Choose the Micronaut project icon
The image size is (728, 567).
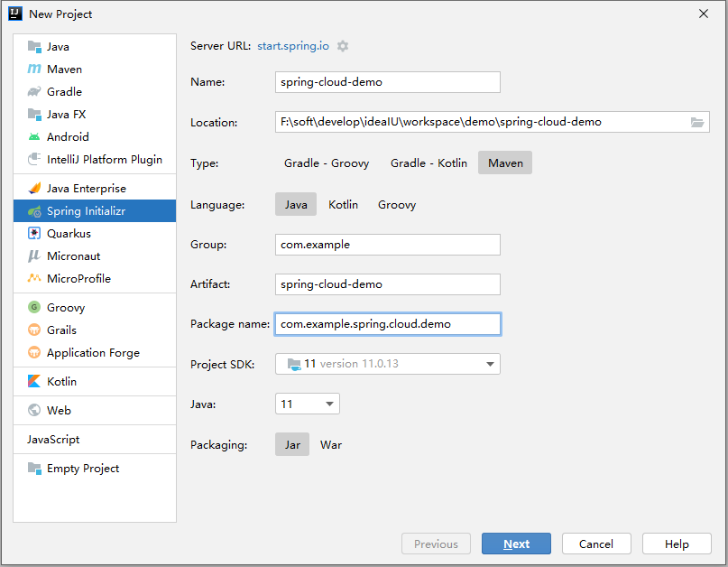coord(34,256)
